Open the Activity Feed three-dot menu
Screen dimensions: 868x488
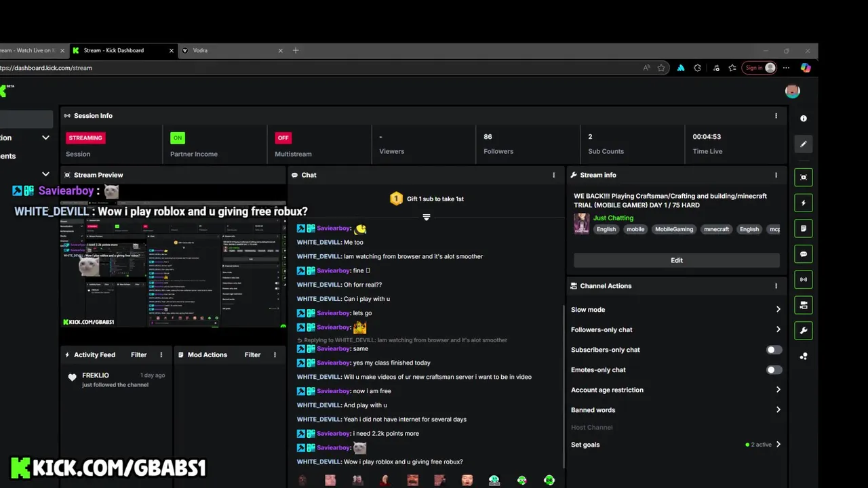coord(161,354)
